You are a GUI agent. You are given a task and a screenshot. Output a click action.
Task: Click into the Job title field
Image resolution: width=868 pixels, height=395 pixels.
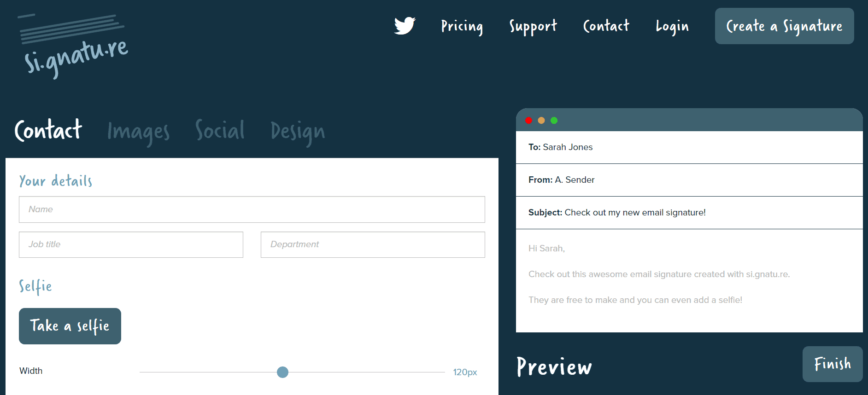click(131, 244)
